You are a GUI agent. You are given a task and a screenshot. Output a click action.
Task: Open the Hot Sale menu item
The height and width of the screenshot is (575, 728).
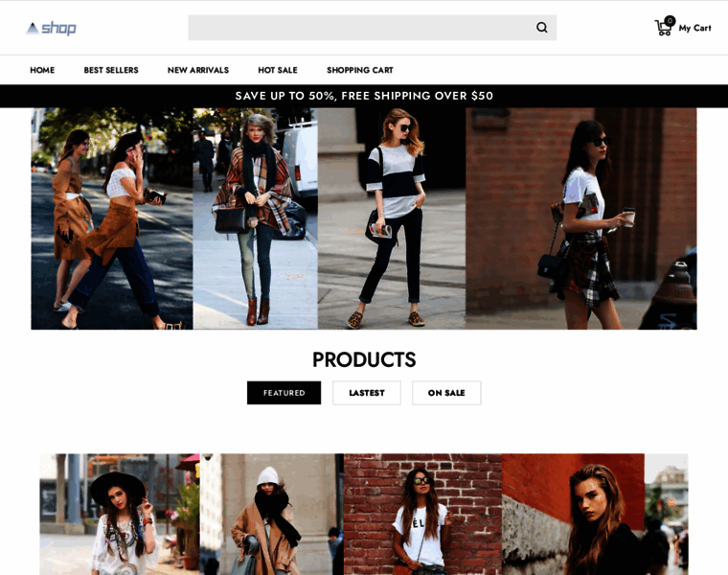(278, 70)
